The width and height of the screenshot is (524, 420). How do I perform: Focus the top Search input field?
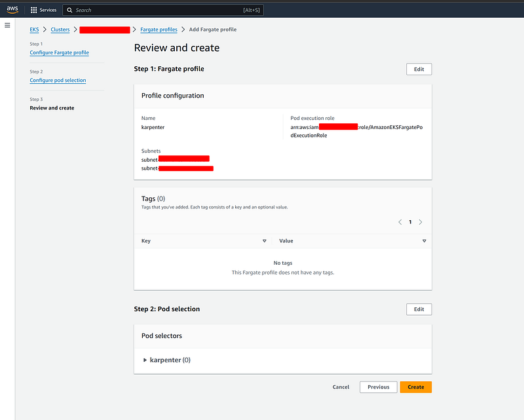point(163,10)
